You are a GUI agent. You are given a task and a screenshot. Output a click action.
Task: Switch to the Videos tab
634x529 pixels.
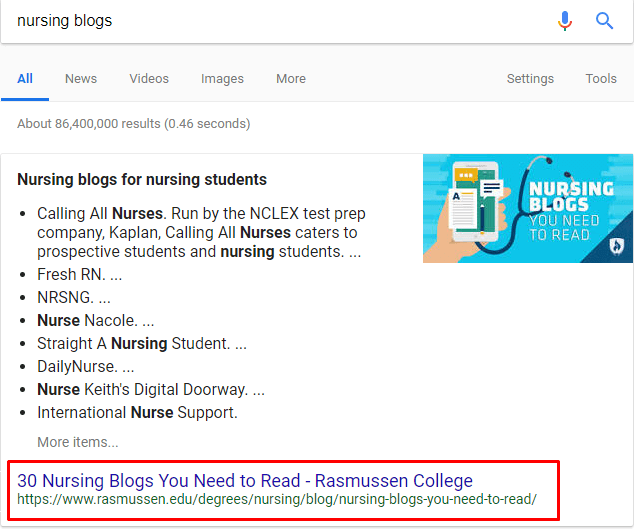coord(149,78)
